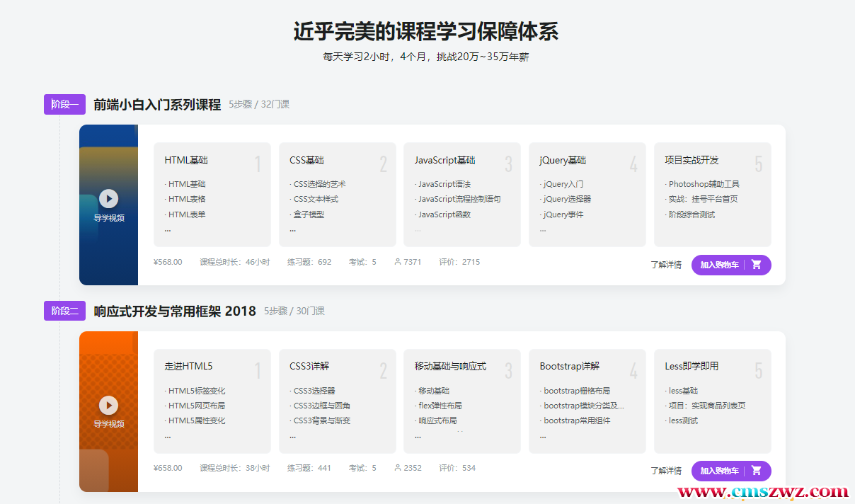The height and width of the screenshot is (504, 855).
Task: Open the HTML基础 course card
Action: click(212, 194)
